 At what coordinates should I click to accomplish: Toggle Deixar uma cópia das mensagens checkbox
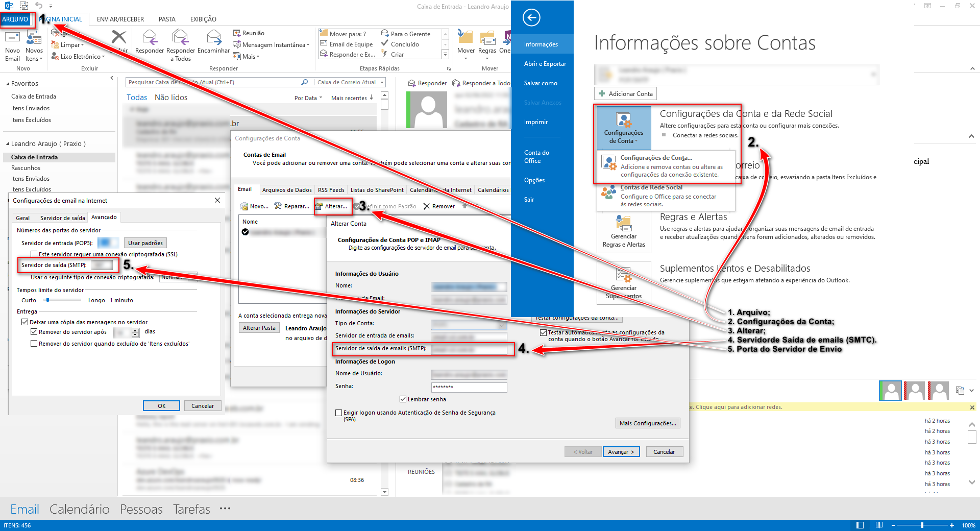click(x=24, y=322)
